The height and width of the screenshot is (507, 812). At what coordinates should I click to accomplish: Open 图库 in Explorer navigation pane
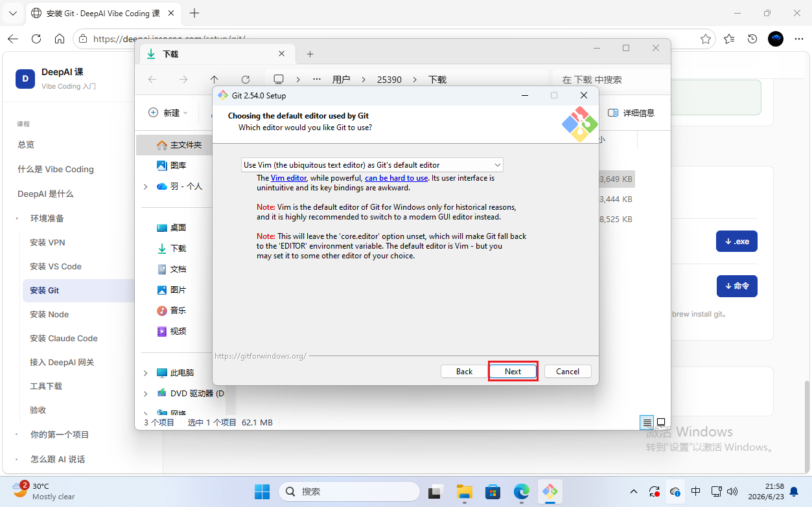[178, 166]
